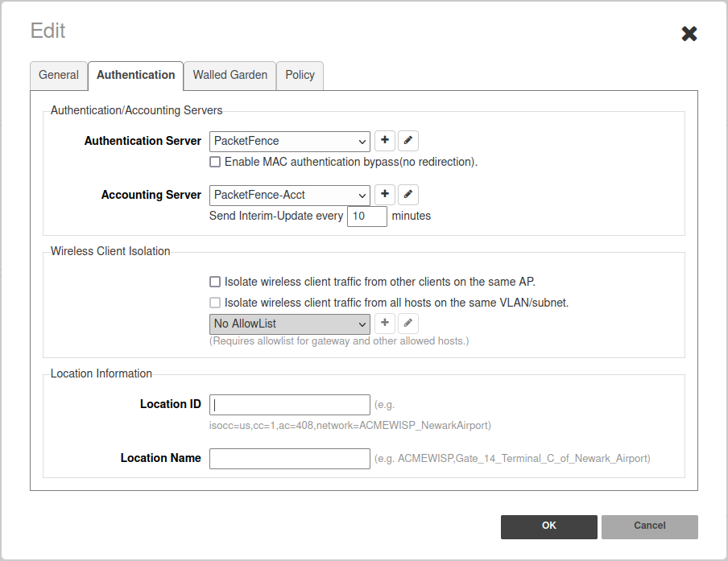This screenshot has height=561, width=728.
Task: Cancel the Edit dialog
Action: point(649,526)
